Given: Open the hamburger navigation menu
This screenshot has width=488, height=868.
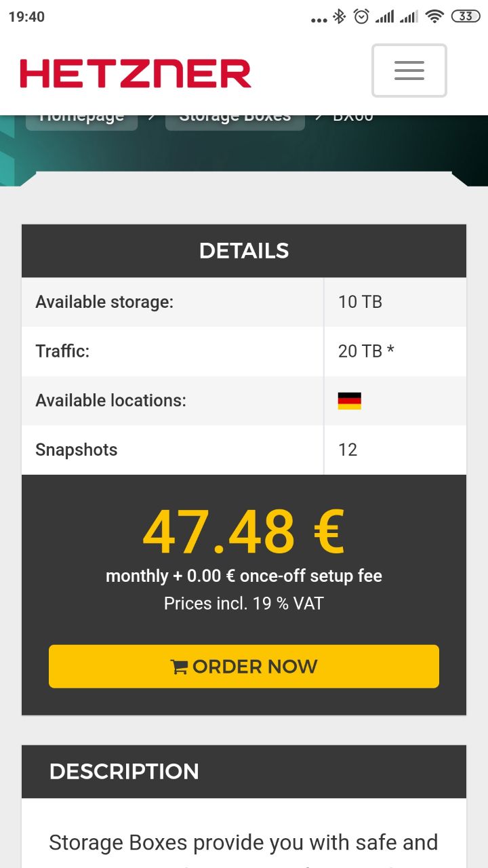Looking at the screenshot, I should tap(409, 71).
